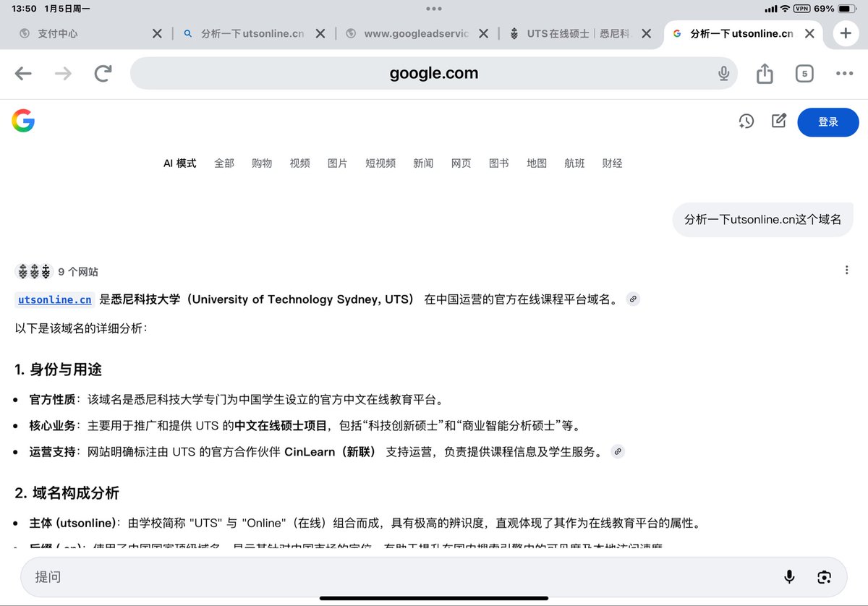Close the UTS在线硕士 tab
This screenshot has width=868, height=606.
click(x=647, y=33)
